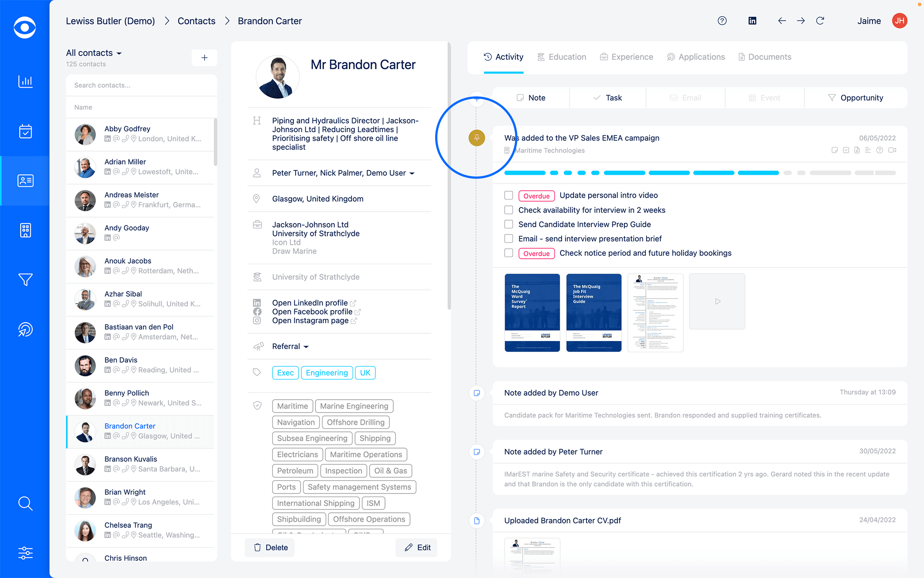Open the funnel pipeline sidebar icon
The height and width of the screenshot is (578, 924).
click(25, 280)
